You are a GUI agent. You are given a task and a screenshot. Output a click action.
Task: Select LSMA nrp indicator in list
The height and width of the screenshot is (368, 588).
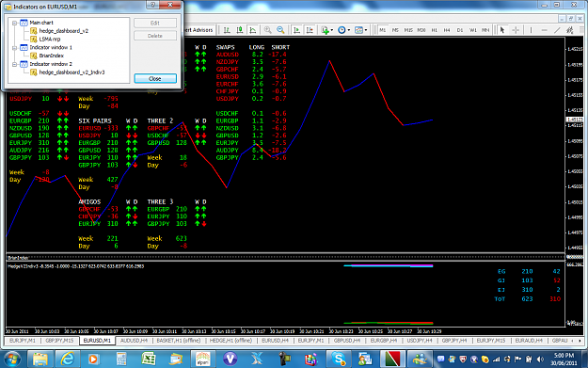[50, 40]
